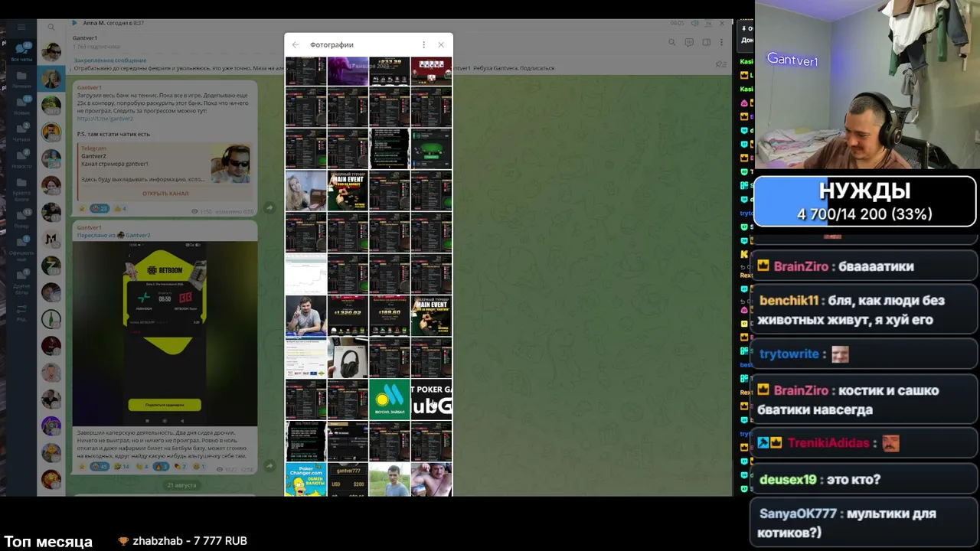
Task: Open three-dot menu in Фотографии panel header
Action: point(423,45)
